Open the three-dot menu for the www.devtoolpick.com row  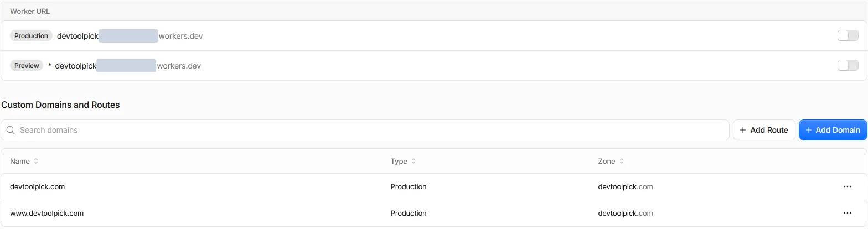click(847, 214)
